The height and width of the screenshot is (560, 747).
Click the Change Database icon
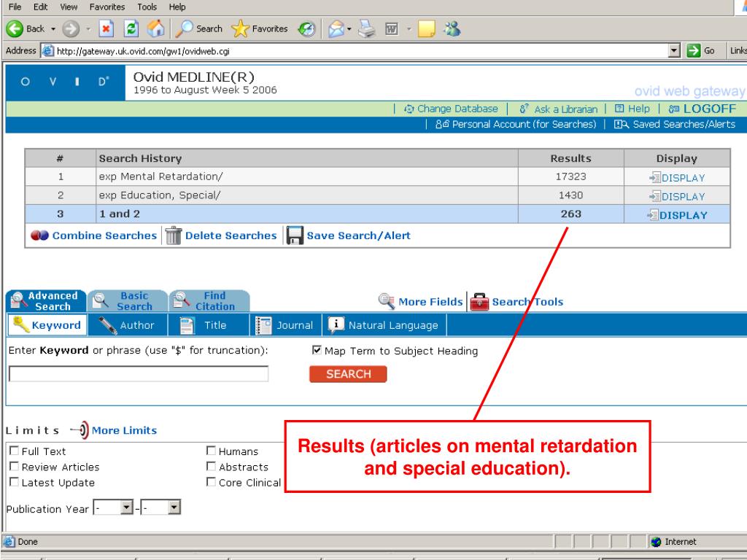point(409,109)
